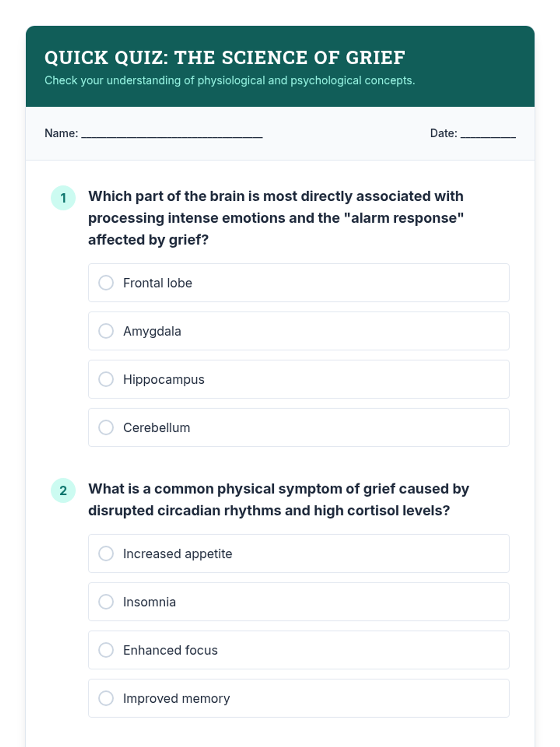Select the Frontal lobe radio button
Screen dimensions: 560x747
point(106,282)
